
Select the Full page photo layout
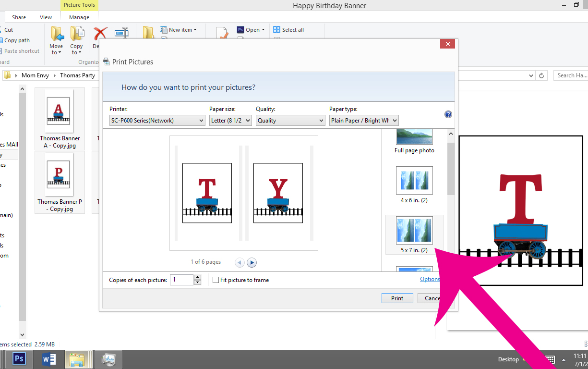coord(414,141)
